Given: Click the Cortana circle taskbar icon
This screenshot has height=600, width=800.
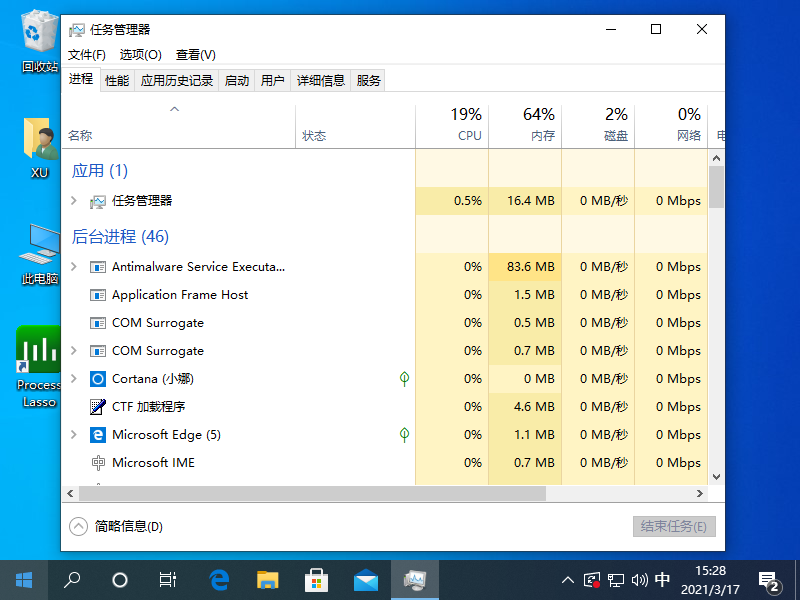Looking at the screenshot, I should pos(120,579).
